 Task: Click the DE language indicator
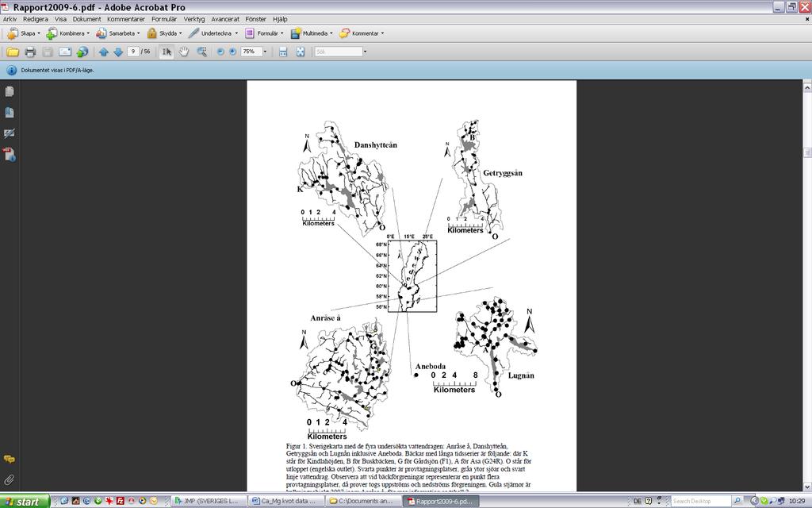pos(637,502)
